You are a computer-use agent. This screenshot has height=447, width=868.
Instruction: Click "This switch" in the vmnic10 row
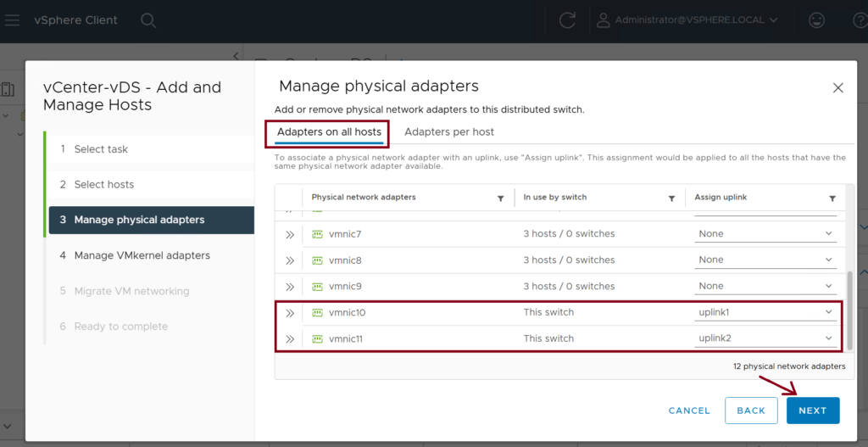(x=548, y=312)
